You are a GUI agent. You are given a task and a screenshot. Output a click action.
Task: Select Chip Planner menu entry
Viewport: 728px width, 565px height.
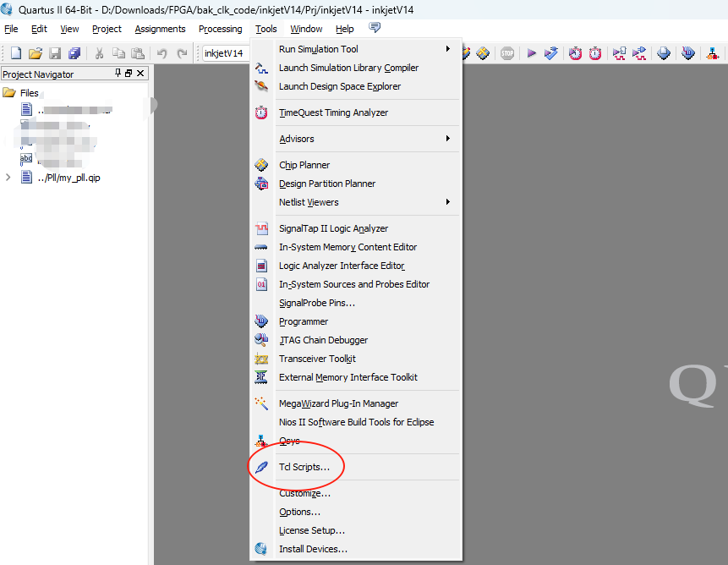[356, 165]
